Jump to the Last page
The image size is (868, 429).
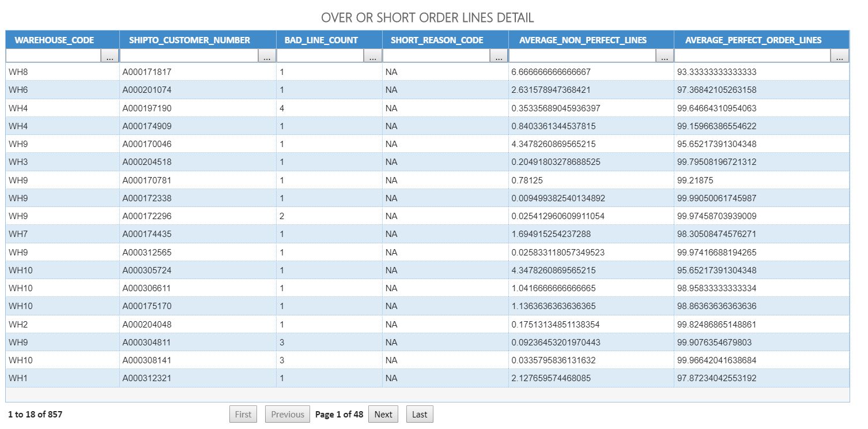419,414
